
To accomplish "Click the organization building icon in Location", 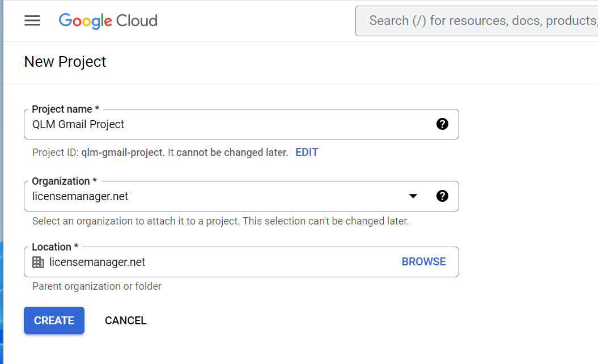I will pos(38,262).
